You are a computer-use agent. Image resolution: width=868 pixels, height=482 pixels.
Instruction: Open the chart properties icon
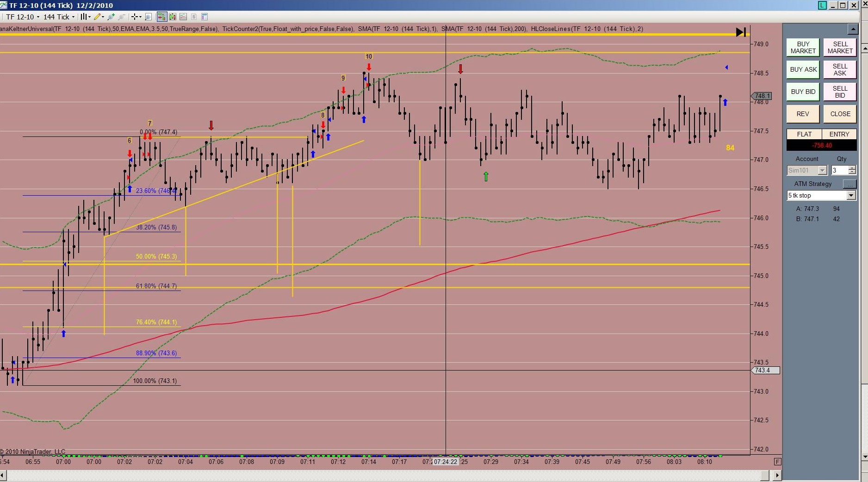click(205, 17)
